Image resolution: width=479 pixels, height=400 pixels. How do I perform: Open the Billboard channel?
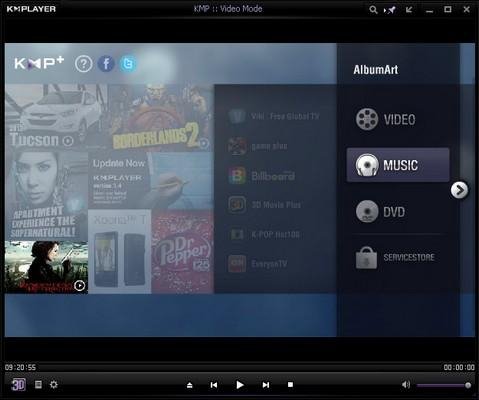[x=262, y=176]
